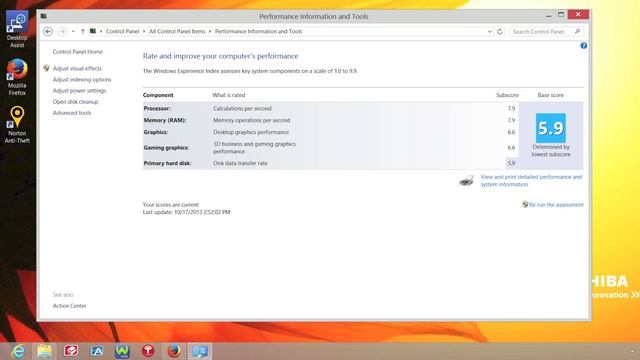Click View and print detailed performance link
Screen dimensions: 640x360
point(531,180)
